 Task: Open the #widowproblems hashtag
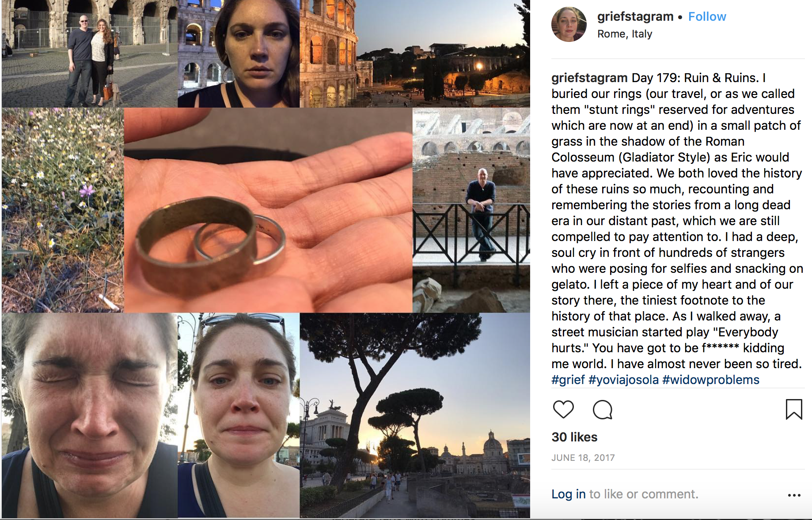(x=711, y=380)
